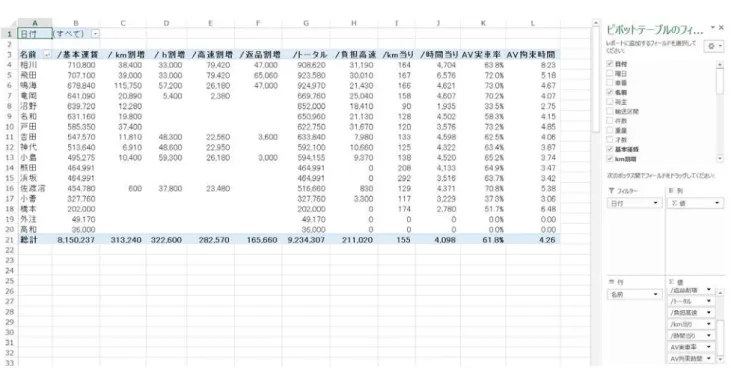Select the cell showing 710,800
The width and height of the screenshot is (731, 382).
[x=76, y=65]
